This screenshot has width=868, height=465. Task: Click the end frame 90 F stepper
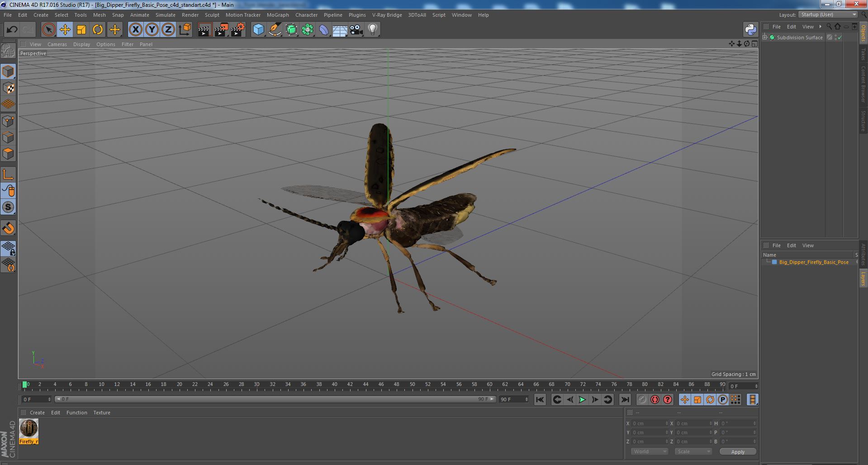point(526,399)
